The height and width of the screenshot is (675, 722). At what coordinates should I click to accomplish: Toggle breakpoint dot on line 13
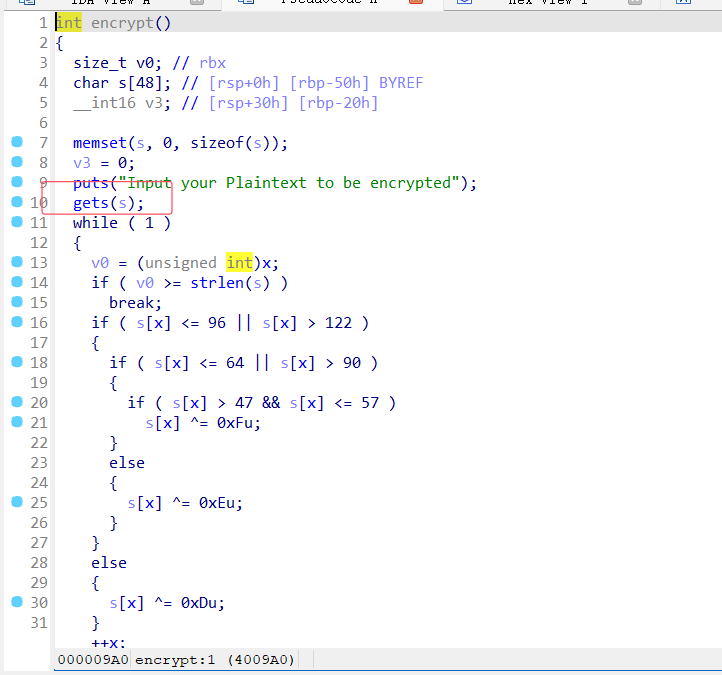click(16, 262)
